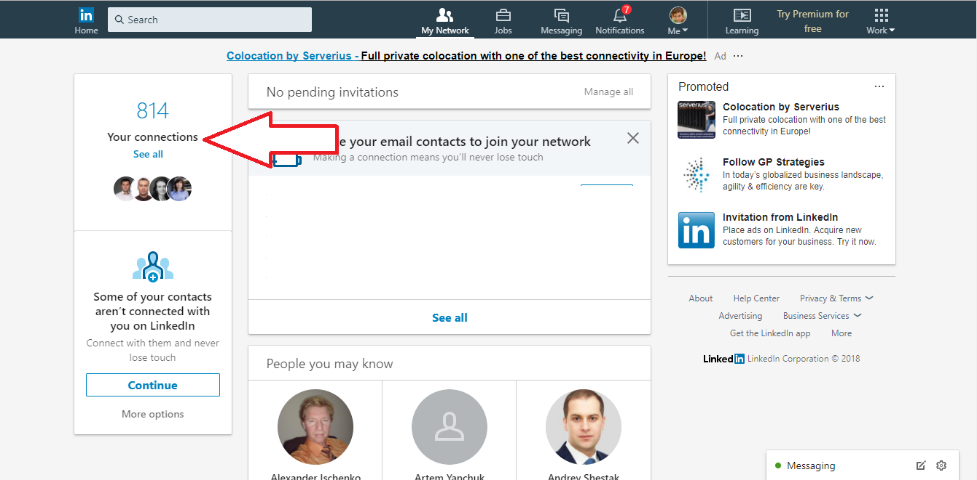Expand Business Services dropdown
This screenshot has height=480, width=977.
[x=822, y=315]
